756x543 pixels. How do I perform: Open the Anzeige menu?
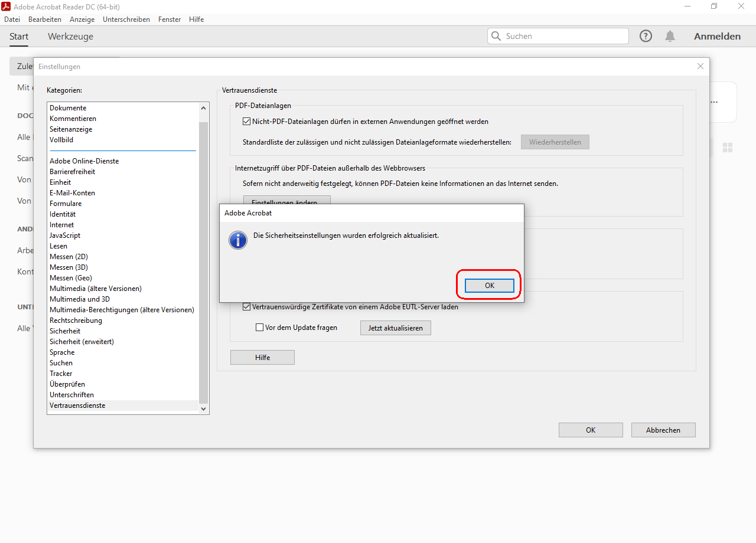82,19
